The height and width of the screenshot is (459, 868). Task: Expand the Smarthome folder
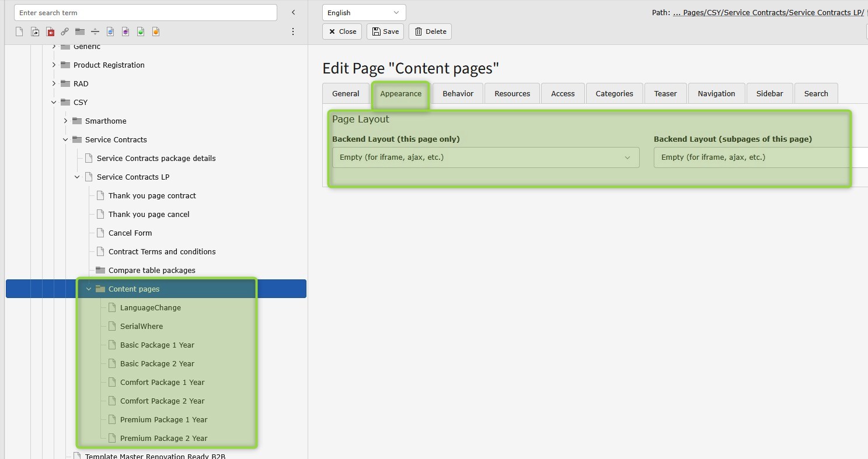[x=65, y=121]
